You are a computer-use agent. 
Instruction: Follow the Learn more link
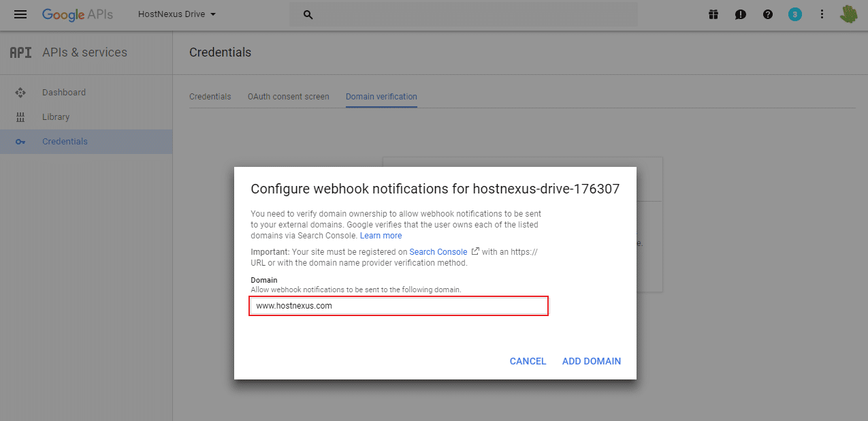pyautogui.click(x=381, y=236)
